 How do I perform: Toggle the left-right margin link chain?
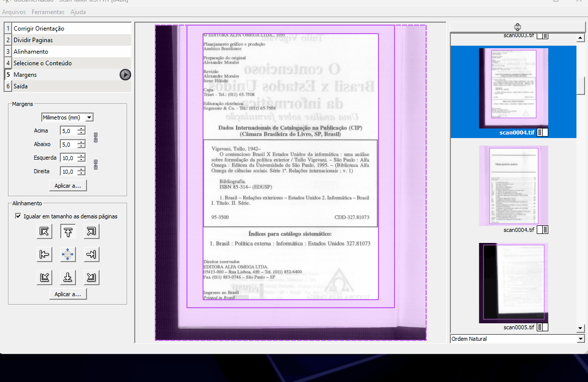pos(95,165)
